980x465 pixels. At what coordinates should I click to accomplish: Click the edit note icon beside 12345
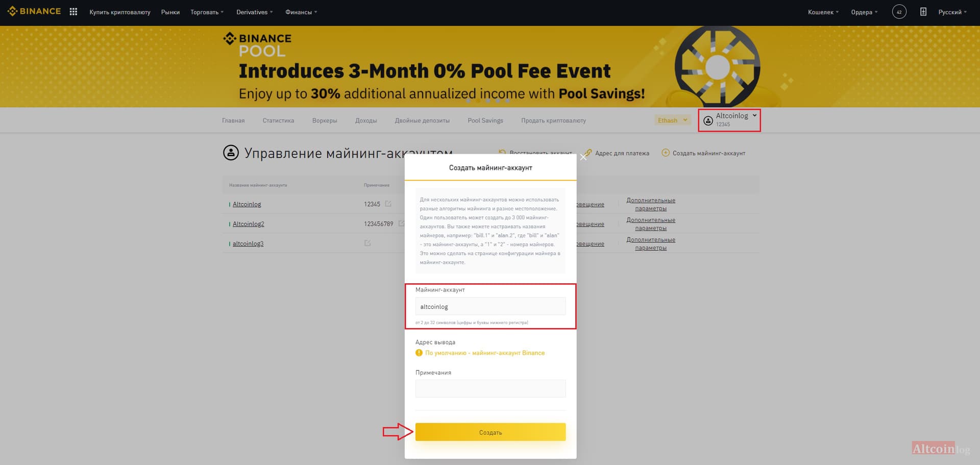pos(388,204)
